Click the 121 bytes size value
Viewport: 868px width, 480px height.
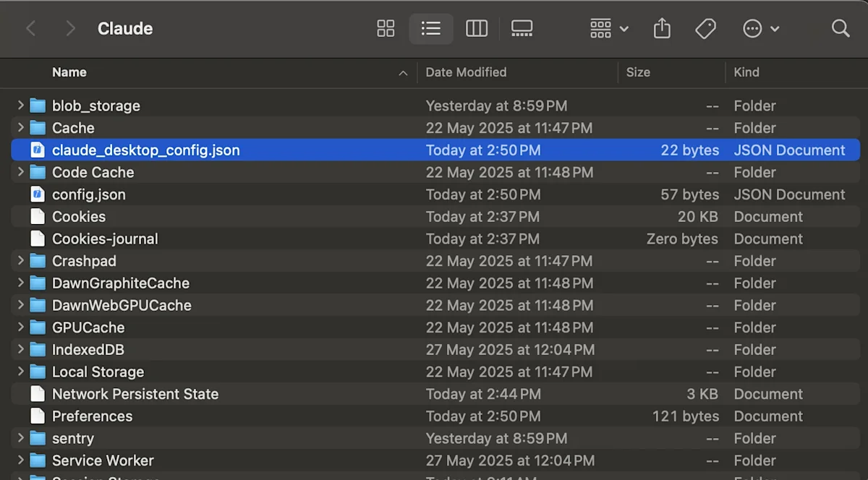pyautogui.click(x=686, y=416)
